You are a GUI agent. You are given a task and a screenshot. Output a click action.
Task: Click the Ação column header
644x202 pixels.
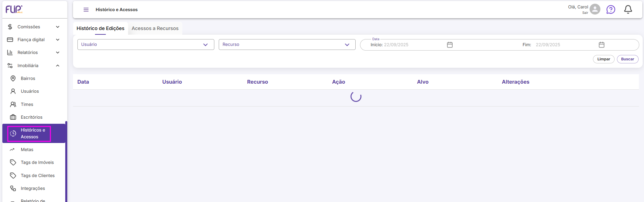pyautogui.click(x=339, y=82)
